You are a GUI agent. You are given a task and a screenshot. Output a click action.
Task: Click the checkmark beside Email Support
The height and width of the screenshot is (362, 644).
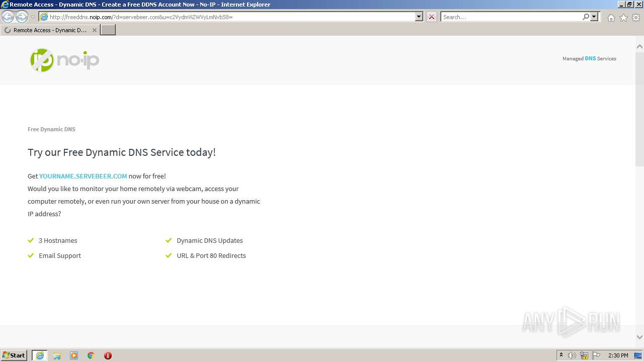[x=31, y=255]
